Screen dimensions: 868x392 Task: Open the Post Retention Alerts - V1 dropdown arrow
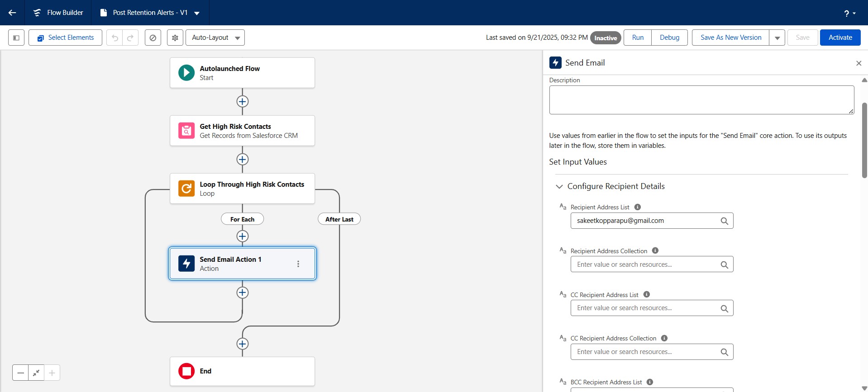tap(197, 13)
